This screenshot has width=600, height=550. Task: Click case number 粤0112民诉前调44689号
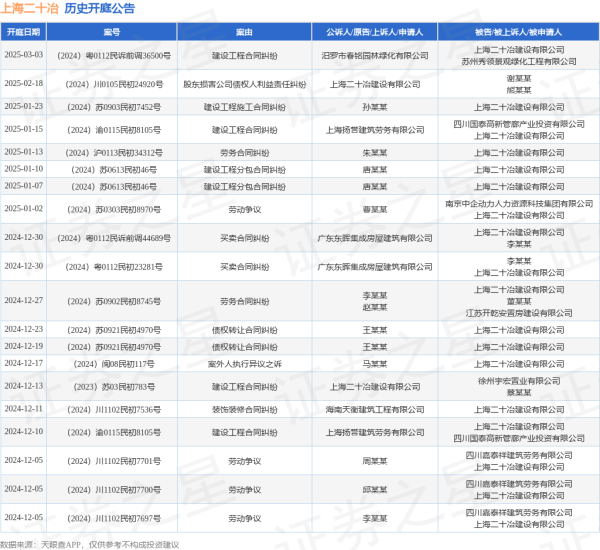[x=114, y=238]
